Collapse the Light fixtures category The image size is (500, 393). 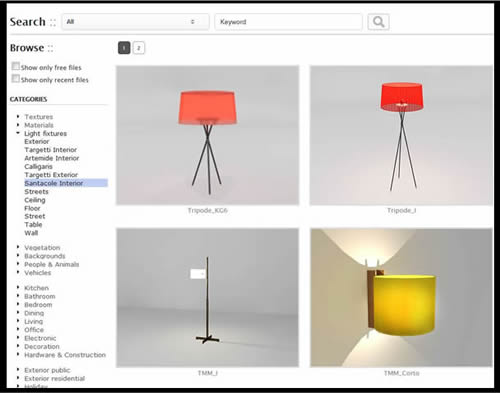click(x=18, y=133)
